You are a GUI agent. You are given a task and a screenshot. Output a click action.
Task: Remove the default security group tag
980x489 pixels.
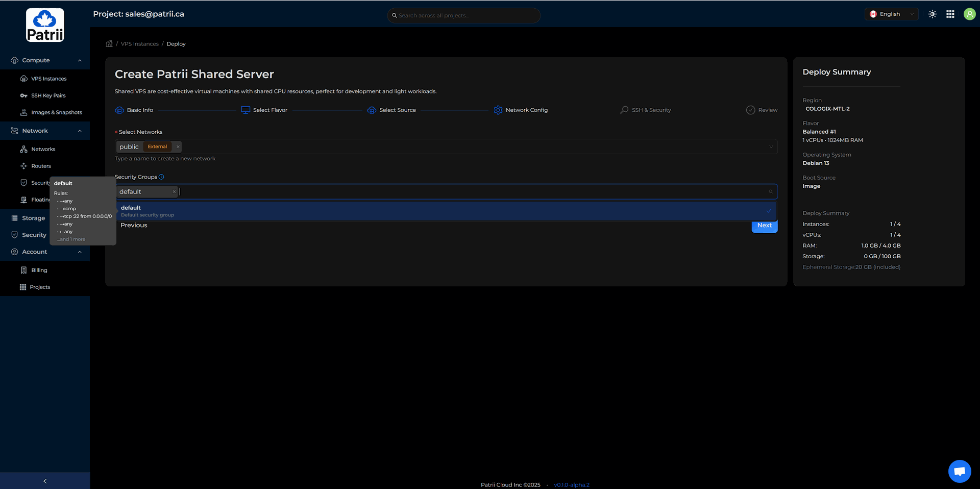point(174,192)
